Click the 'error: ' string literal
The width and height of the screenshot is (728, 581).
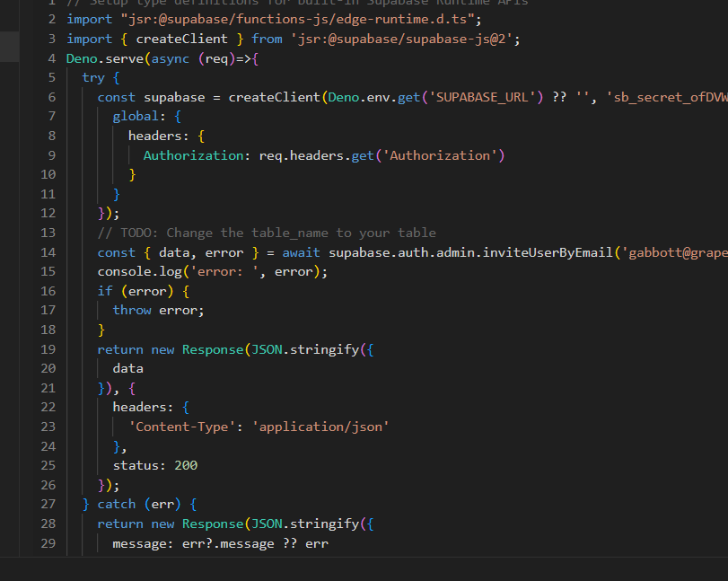click(x=224, y=272)
